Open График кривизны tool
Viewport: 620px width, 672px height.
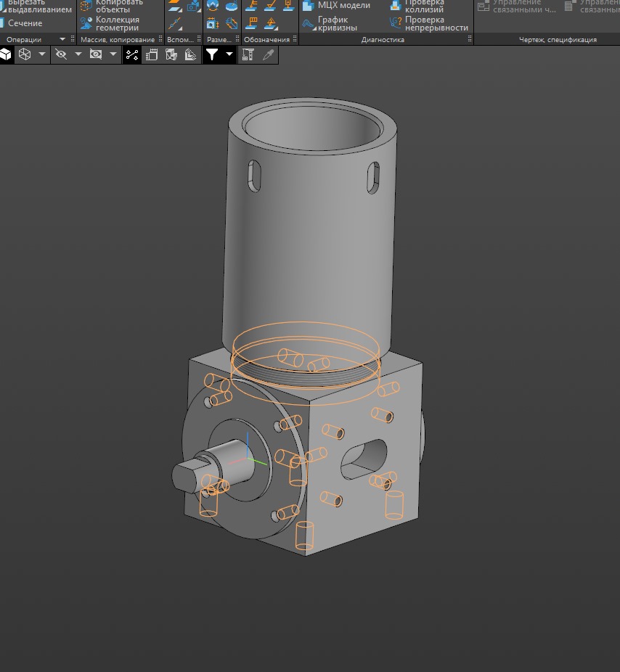click(x=337, y=23)
